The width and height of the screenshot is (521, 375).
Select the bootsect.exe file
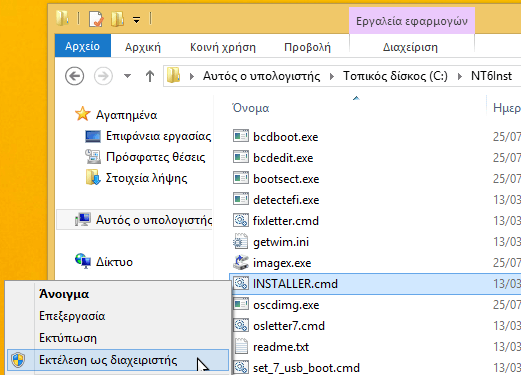286,179
